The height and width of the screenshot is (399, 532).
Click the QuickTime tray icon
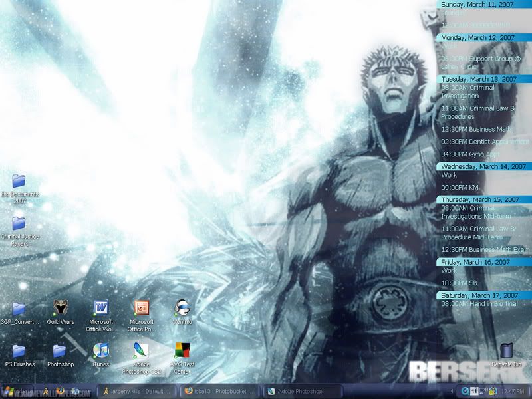[465, 392]
